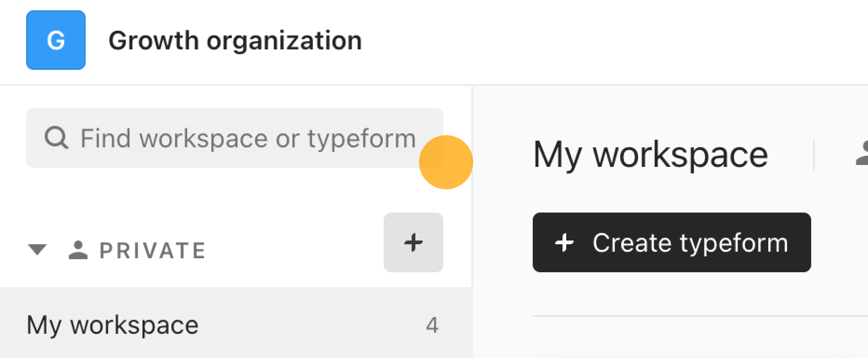Click the person icon beside PRIVATE
868x358 pixels.
point(78,250)
